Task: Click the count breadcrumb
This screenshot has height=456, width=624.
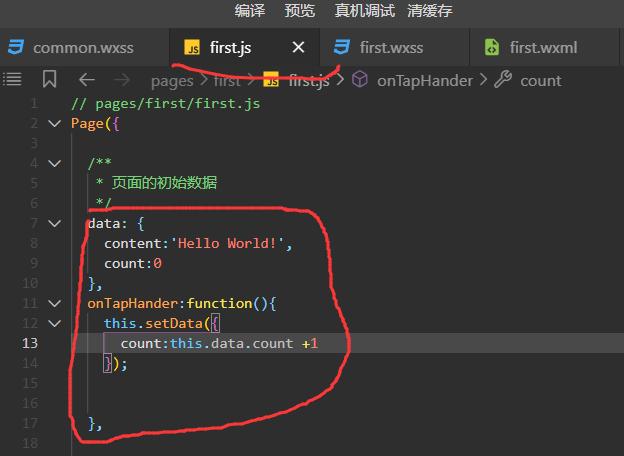Action: [541, 81]
